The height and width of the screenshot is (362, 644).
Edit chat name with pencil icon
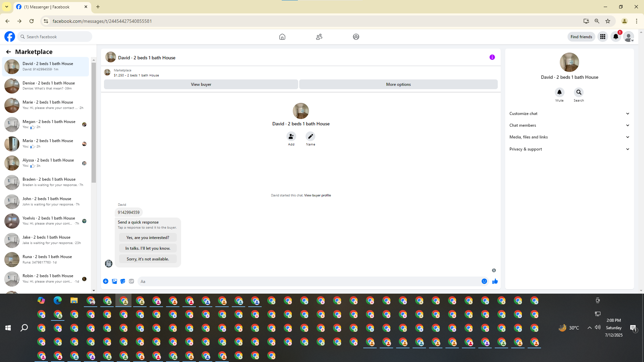point(310,136)
